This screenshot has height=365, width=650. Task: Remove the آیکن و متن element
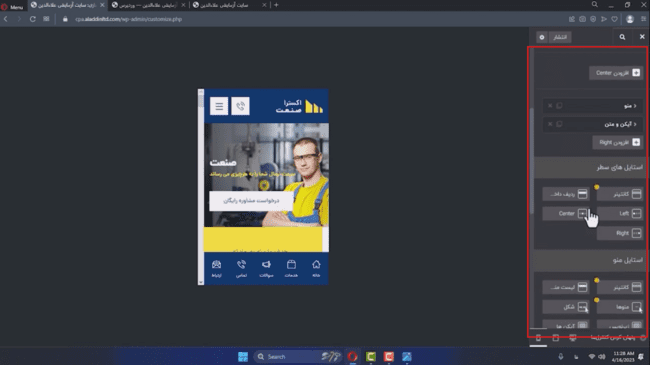[x=550, y=124]
